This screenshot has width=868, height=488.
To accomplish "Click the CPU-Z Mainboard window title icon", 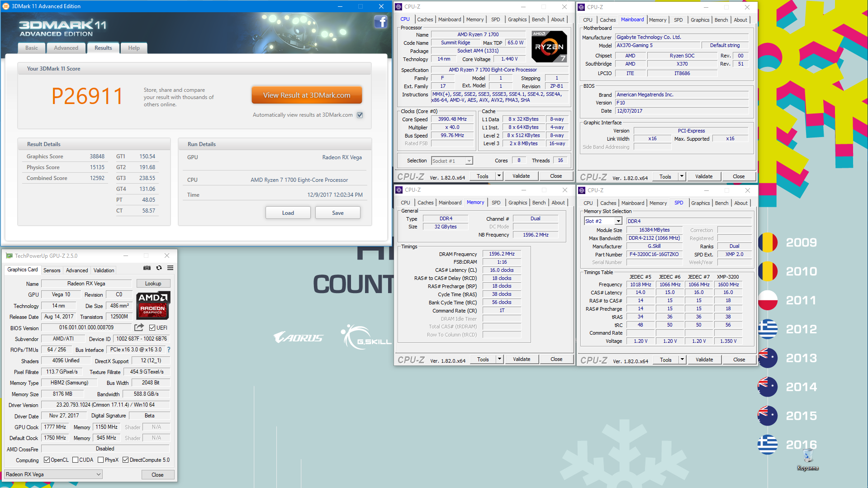I will tap(581, 7).
